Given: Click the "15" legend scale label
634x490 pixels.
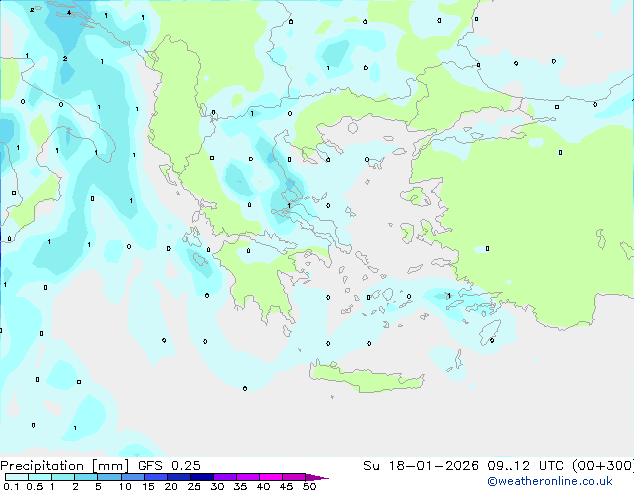Looking at the screenshot, I should [x=148, y=486].
